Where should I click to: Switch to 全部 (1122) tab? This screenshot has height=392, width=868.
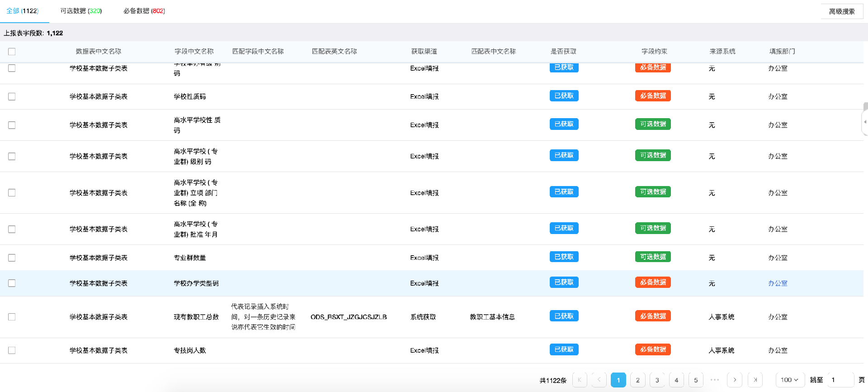[23, 11]
